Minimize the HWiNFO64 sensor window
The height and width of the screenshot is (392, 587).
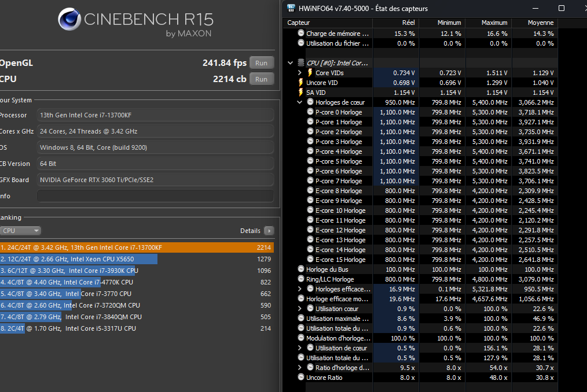point(535,8)
